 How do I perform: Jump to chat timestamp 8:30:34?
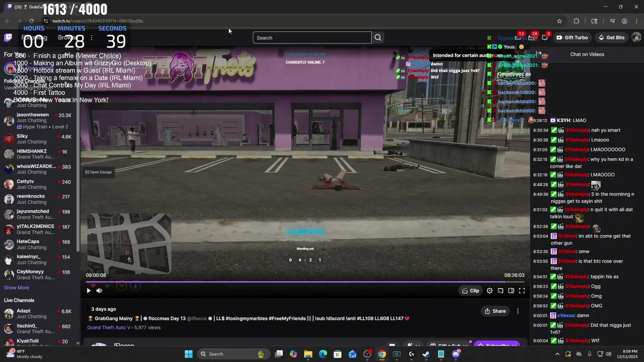click(x=541, y=130)
